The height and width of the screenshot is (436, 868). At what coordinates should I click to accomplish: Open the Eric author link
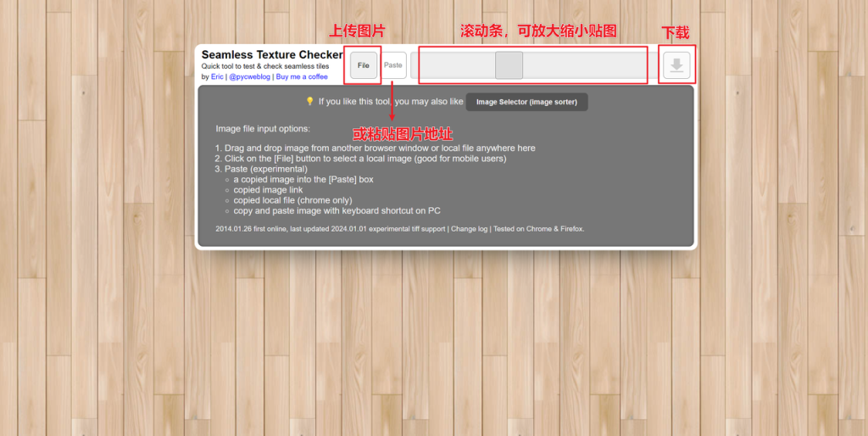[217, 76]
